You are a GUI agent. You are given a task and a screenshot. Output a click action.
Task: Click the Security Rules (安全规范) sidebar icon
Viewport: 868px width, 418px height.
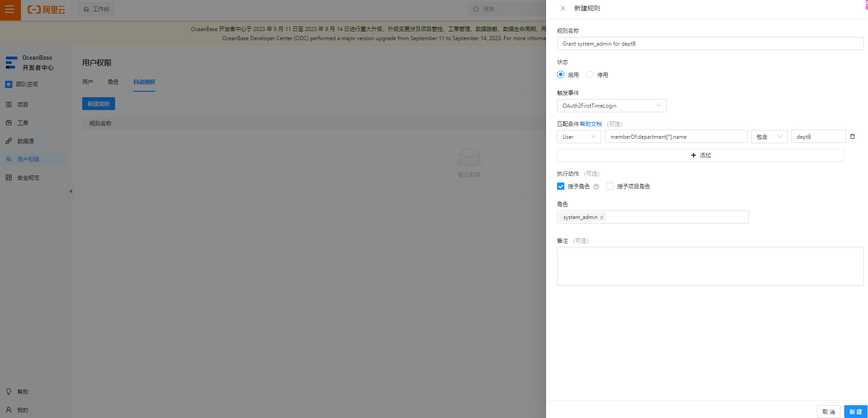tap(9, 178)
